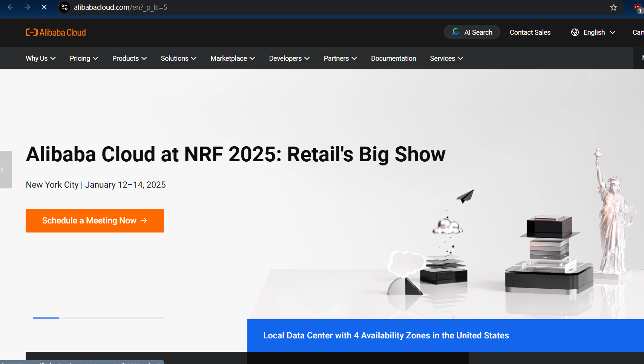Click the globe language icon
This screenshot has width=644, height=364.
point(575,32)
